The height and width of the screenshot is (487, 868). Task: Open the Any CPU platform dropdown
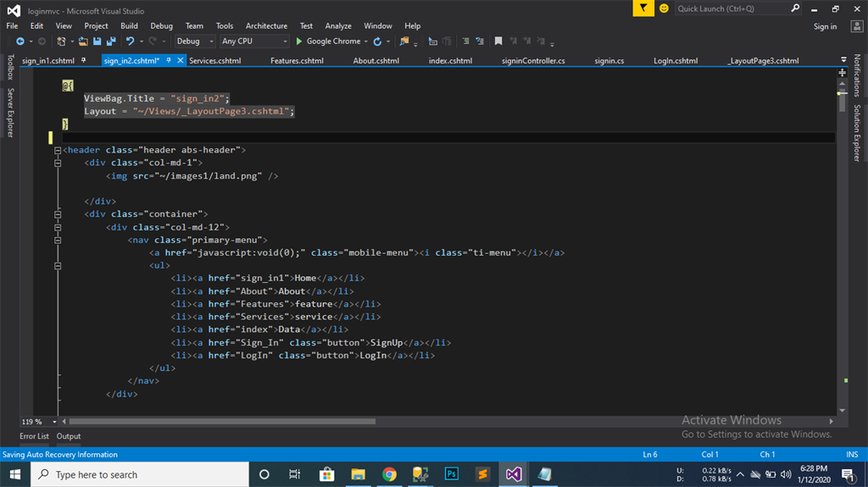(x=254, y=42)
